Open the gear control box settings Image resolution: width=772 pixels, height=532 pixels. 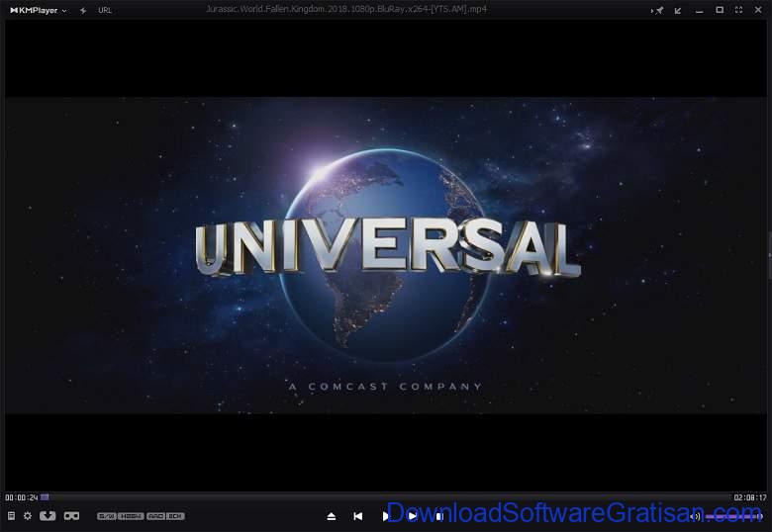tap(28, 516)
